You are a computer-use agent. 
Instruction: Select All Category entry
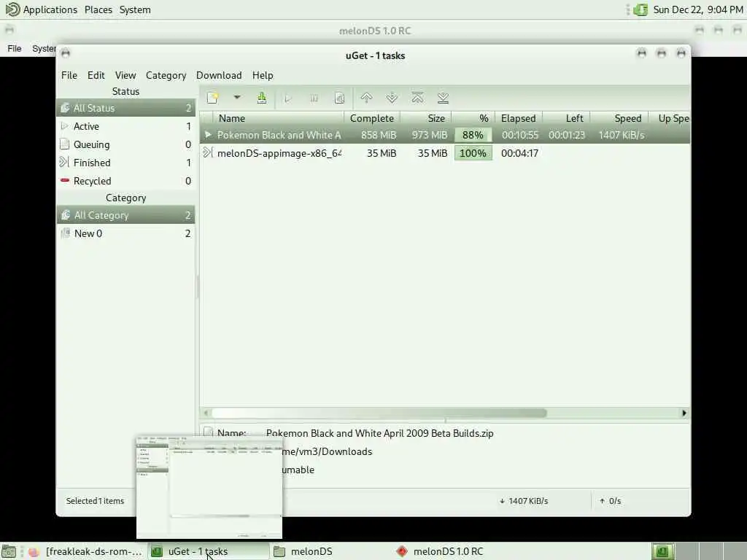(125, 215)
